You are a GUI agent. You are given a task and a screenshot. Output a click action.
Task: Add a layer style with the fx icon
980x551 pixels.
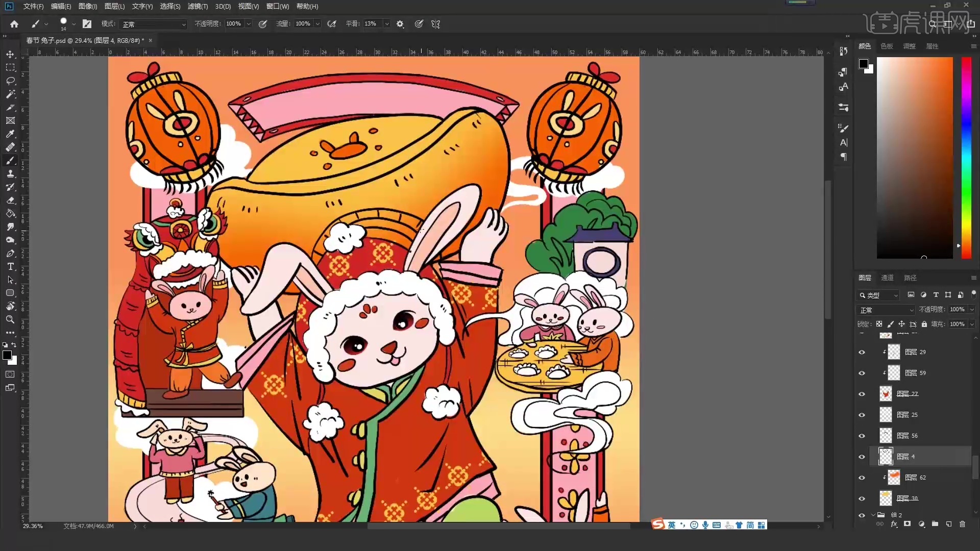coord(894,524)
